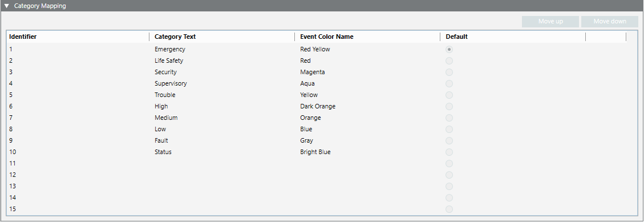This screenshot has width=644, height=222.
Task: Click the Move up button
Action: 550,21
